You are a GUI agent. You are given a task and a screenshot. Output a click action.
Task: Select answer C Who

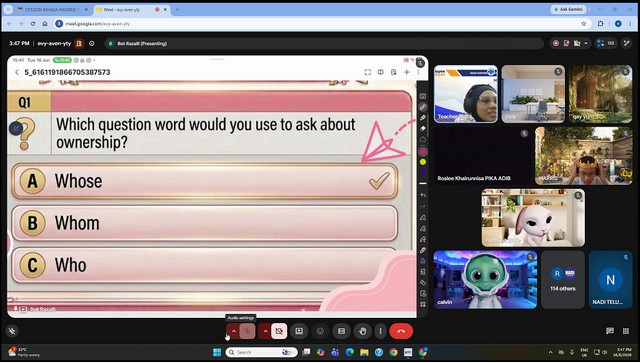click(x=204, y=265)
